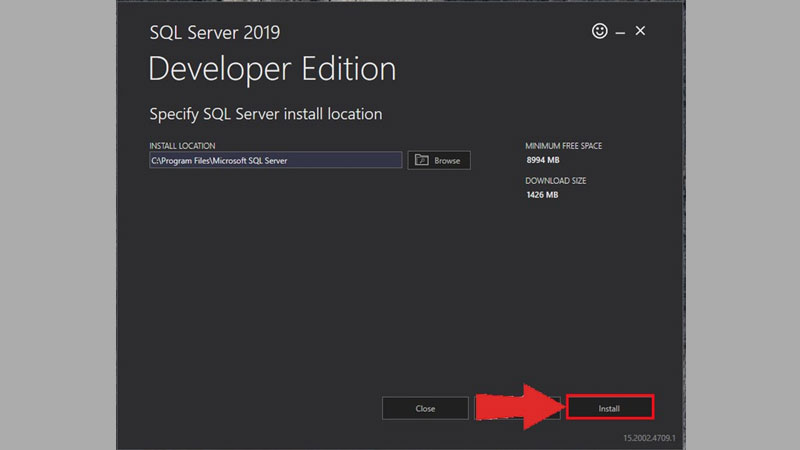Click the smiley face feedback icon
Image resolution: width=800 pixels, height=450 pixels.
click(600, 32)
